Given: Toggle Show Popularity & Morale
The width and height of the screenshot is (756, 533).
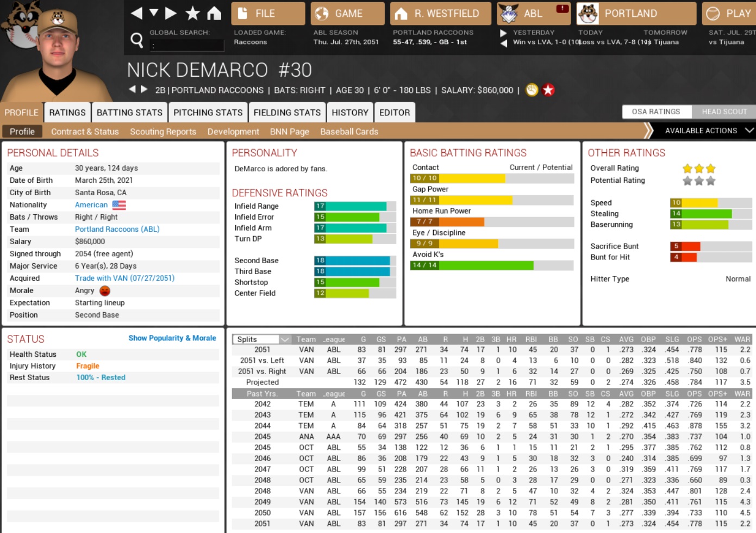Looking at the screenshot, I should pos(172,338).
